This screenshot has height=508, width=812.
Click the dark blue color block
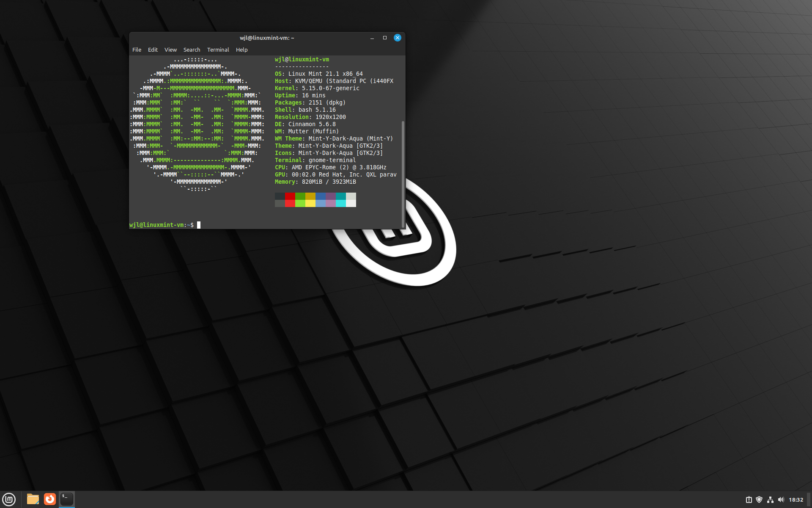pos(321,196)
